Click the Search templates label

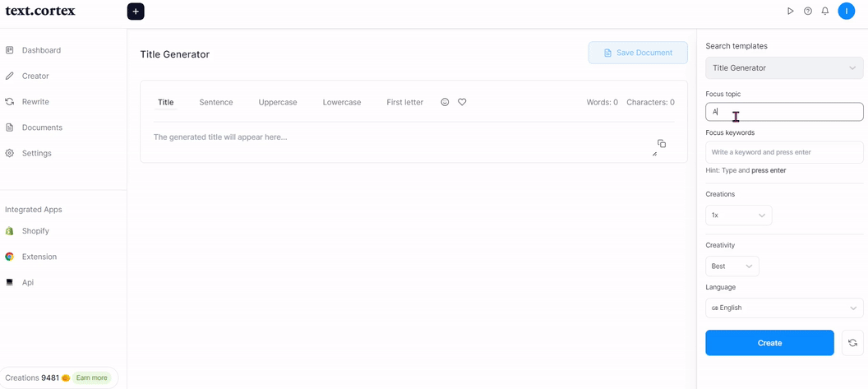tap(736, 46)
